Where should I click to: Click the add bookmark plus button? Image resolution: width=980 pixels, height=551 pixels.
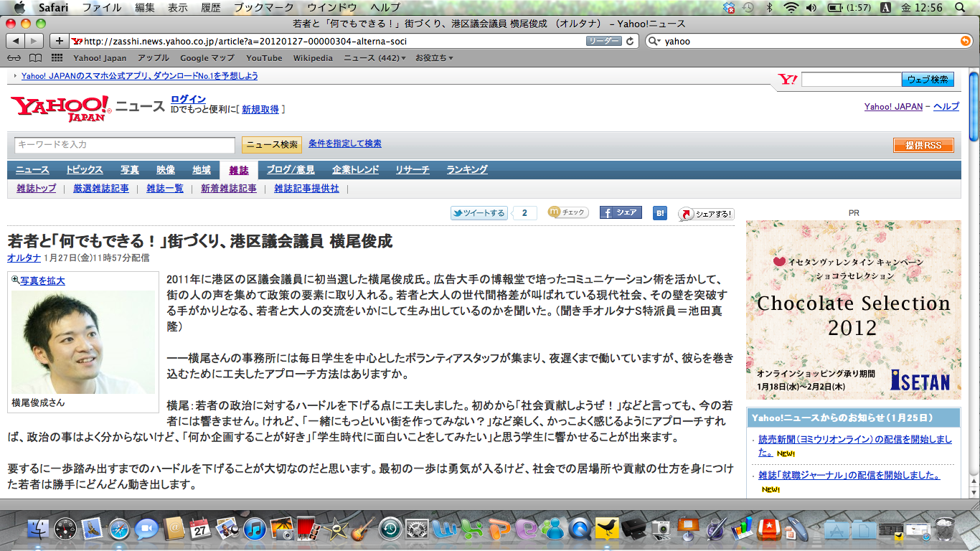pos(59,41)
